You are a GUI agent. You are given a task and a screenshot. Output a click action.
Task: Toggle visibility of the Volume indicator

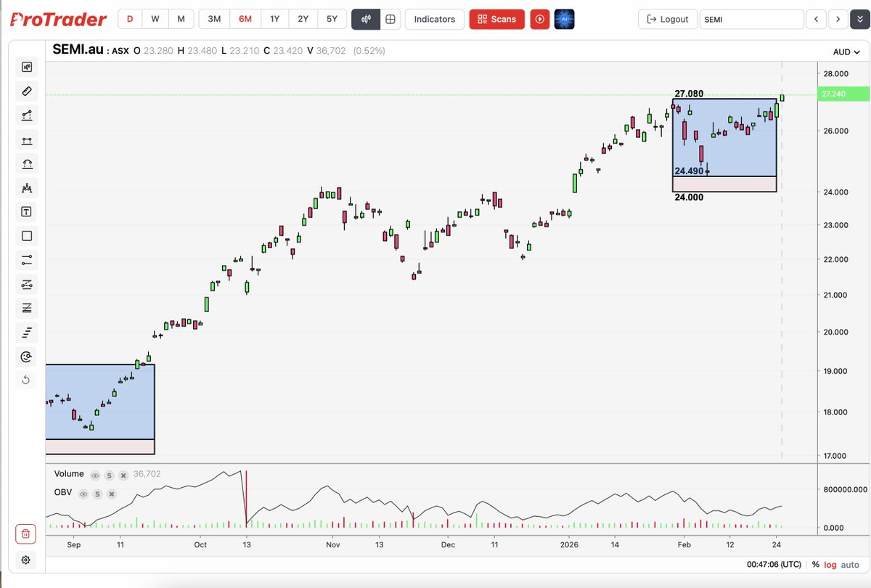coord(95,474)
